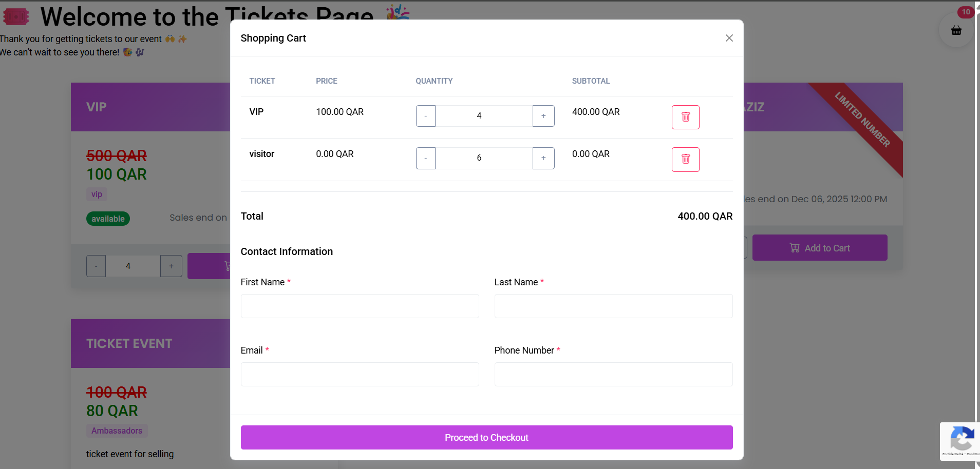Image resolution: width=980 pixels, height=469 pixels.
Task: Open the shopping basket icon showing 10 items
Action: pyautogui.click(x=955, y=30)
